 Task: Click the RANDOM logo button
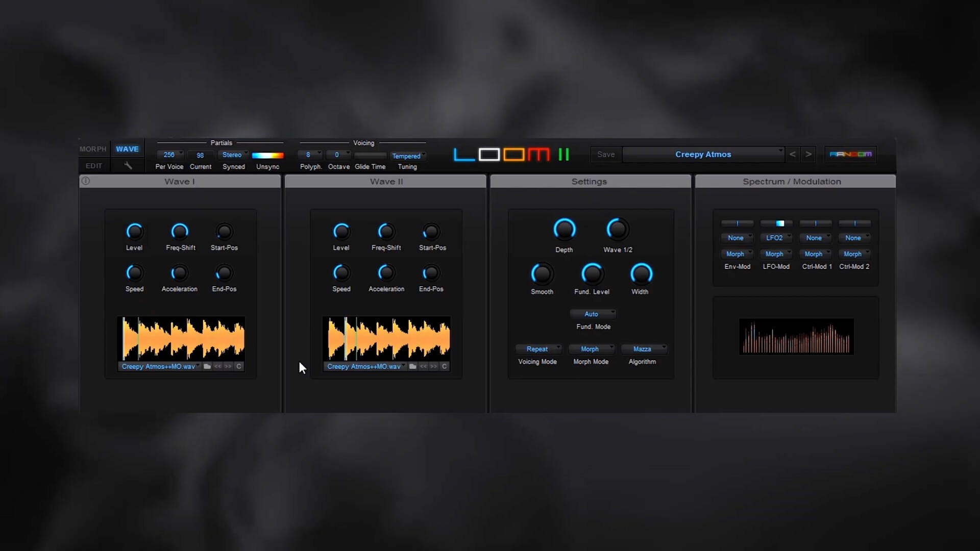click(x=850, y=154)
